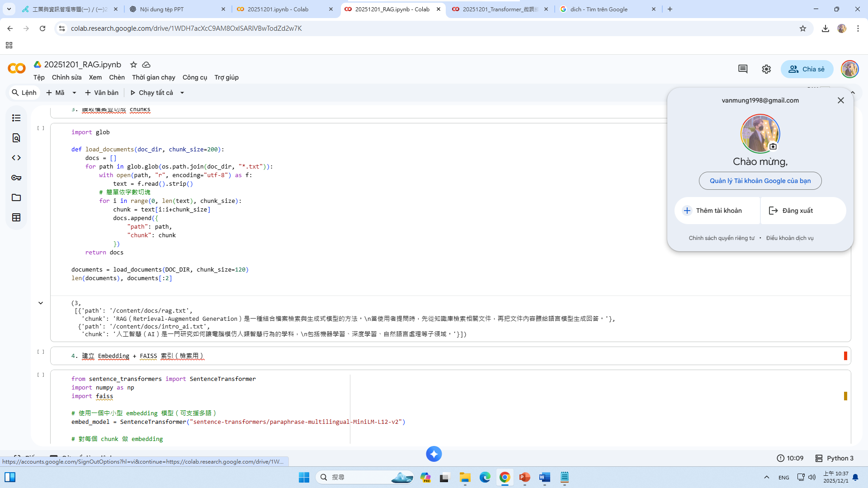Run the SentenceTransformer import cell

(x=41, y=375)
